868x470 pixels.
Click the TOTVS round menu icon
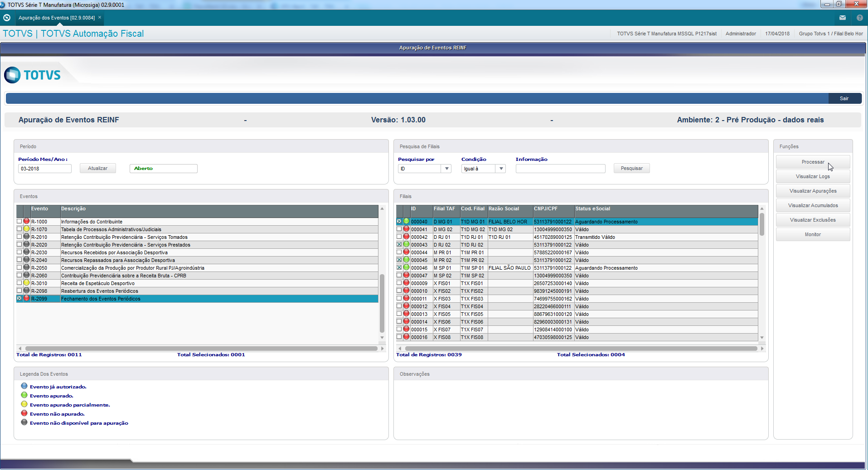7,18
